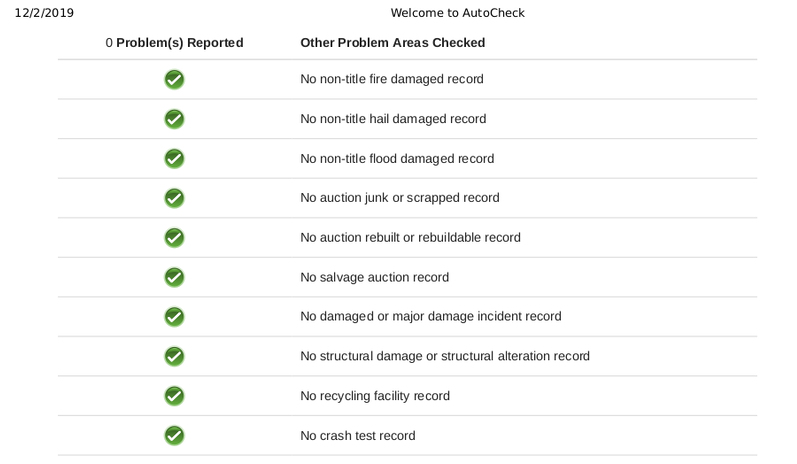Select the checkmark next to rebuilt or rebuildable record

pos(174,238)
